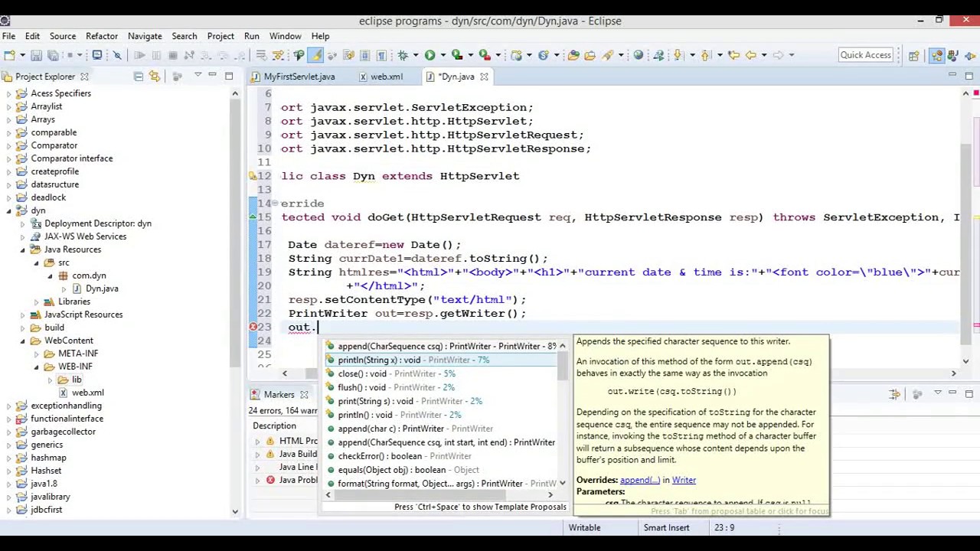Screen dimensions: 980x551
Task: Click the Open Perspective icon
Action: pos(913,55)
